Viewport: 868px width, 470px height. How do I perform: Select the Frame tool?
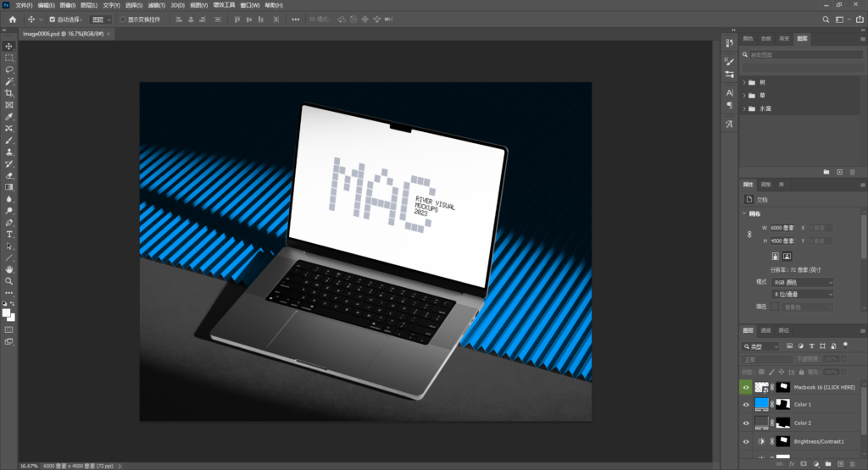coord(8,105)
